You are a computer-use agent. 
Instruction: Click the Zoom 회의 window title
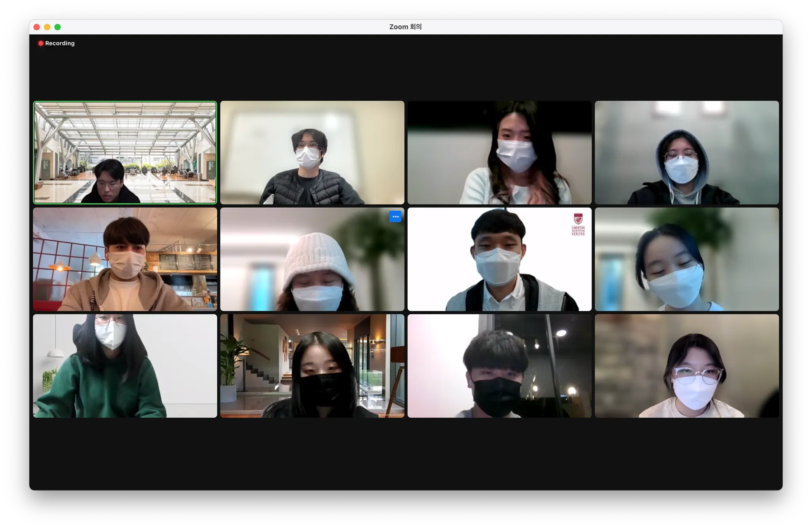[405, 27]
